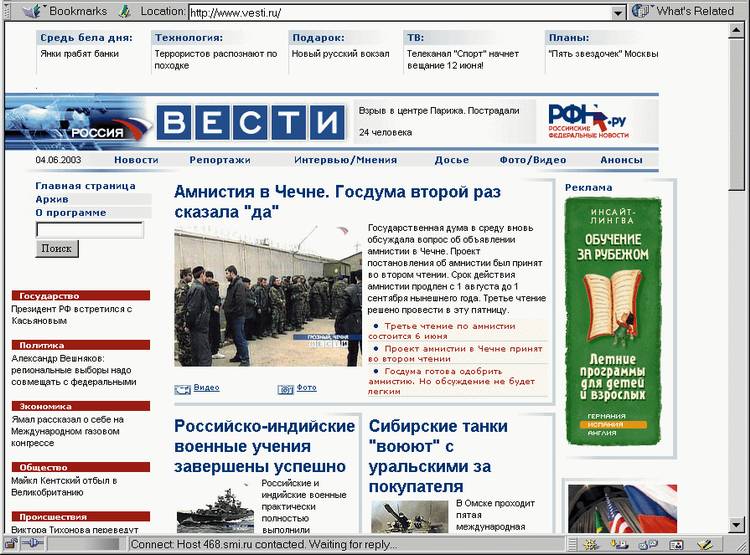Open Президент РФ встретился с Касьяновым
Image resolution: width=750 pixels, height=555 pixels.
pos(72,315)
